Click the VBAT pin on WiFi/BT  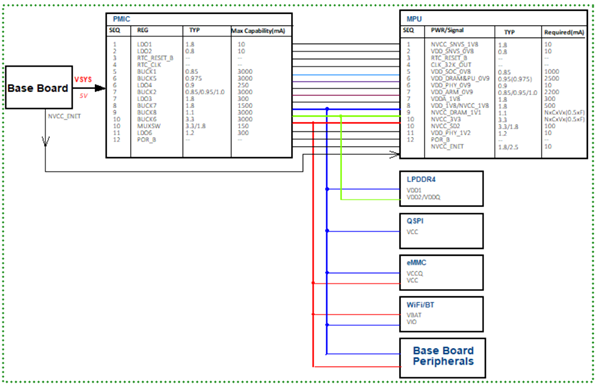pos(414,315)
